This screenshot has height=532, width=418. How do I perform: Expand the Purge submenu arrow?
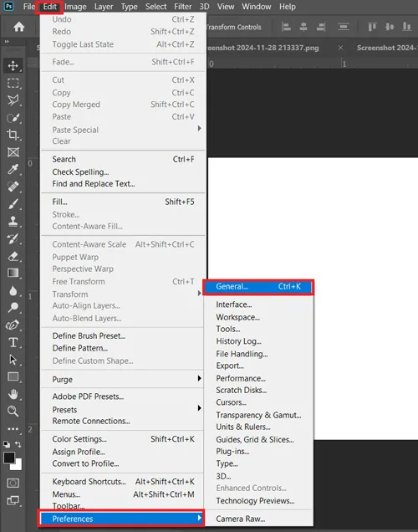pyautogui.click(x=200, y=378)
